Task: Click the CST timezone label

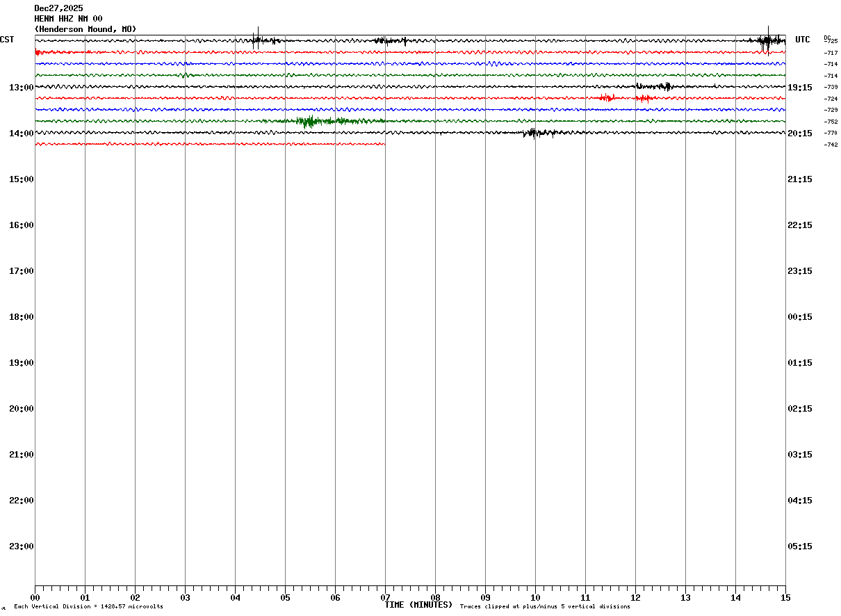Action: tap(7, 40)
